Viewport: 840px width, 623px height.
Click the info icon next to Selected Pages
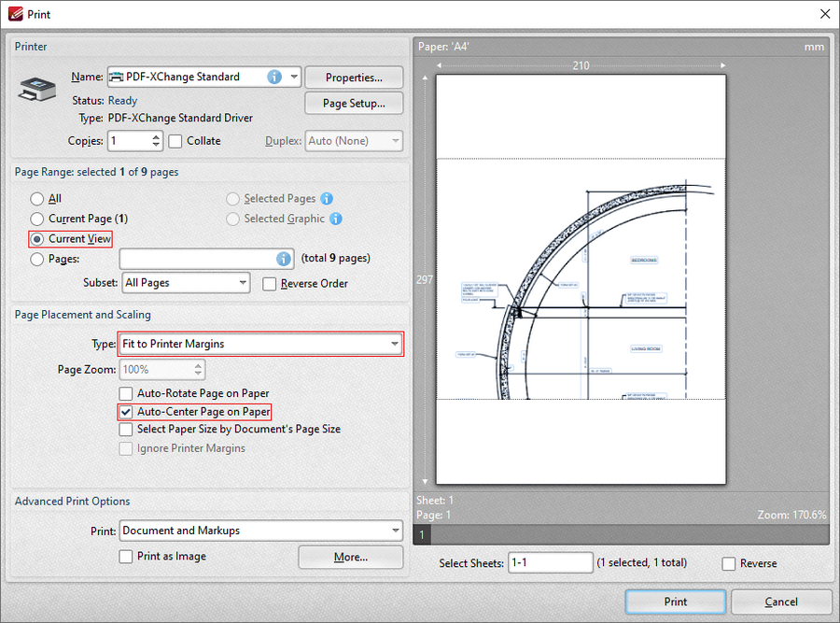[327, 199]
